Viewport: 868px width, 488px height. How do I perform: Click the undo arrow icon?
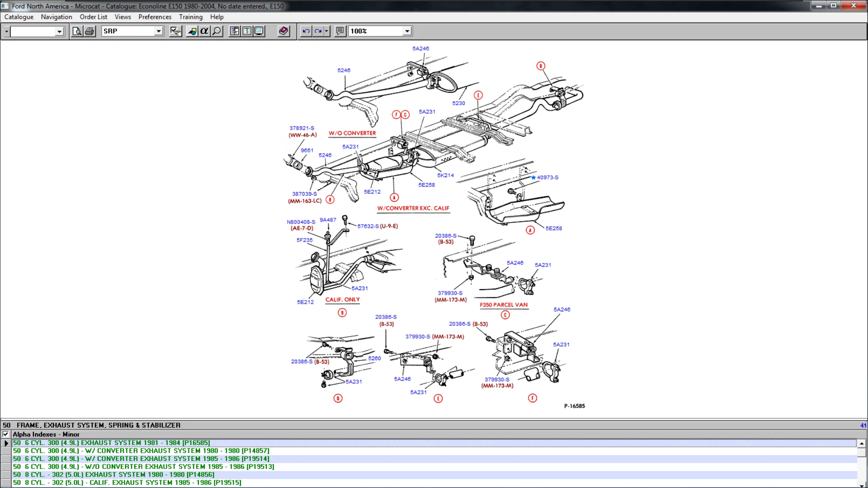tap(306, 31)
